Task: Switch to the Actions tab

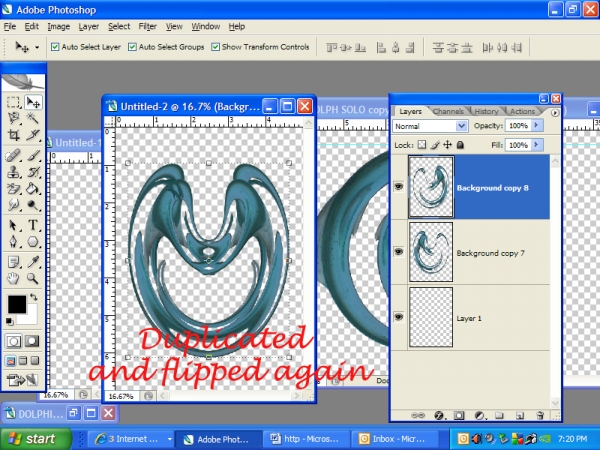Action: tap(522, 111)
